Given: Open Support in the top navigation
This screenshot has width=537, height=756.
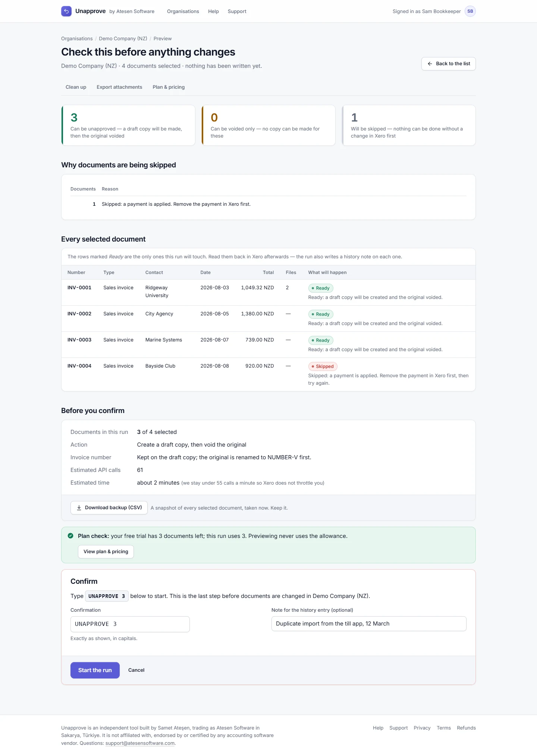Looking at the screenshot, I should coord(237,11).
